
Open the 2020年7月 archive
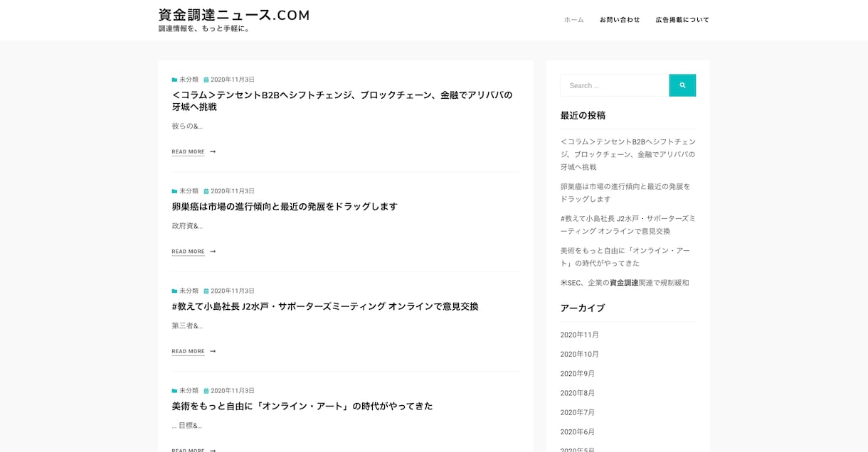[577, 412]
